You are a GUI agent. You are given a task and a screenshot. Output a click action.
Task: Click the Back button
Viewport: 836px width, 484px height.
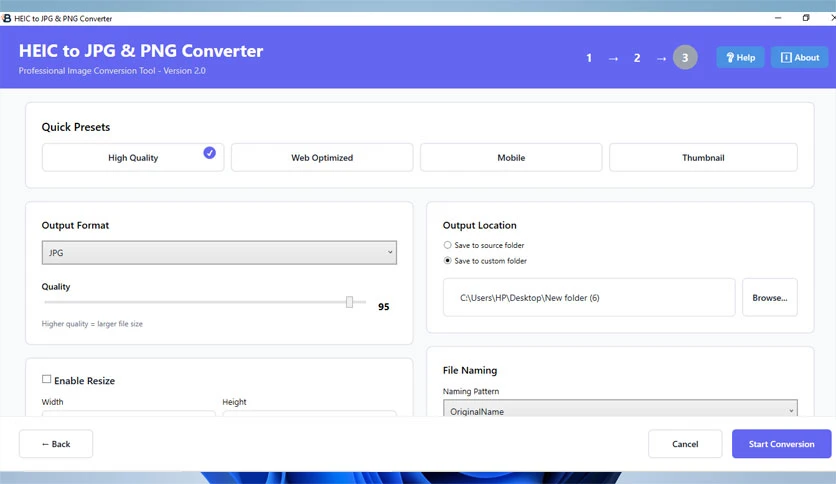(56, 443)
